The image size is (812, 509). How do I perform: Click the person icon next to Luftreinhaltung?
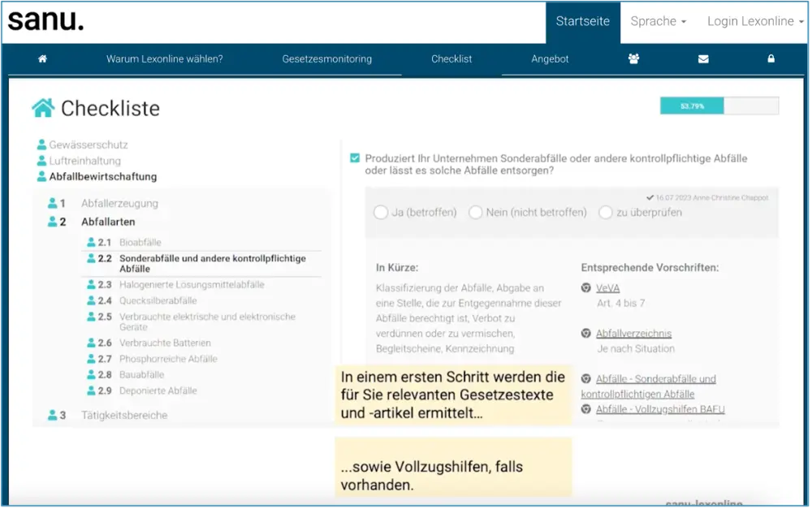(x=42, y=161)
